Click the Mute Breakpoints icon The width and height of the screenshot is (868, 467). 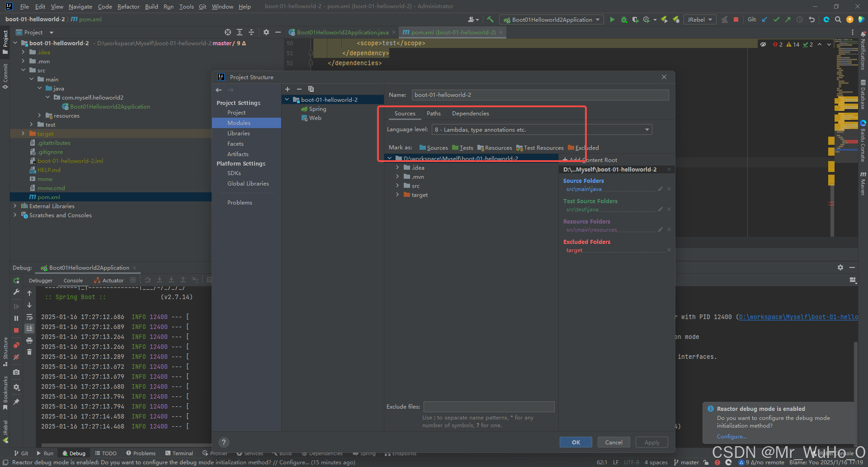coord(16,357)
